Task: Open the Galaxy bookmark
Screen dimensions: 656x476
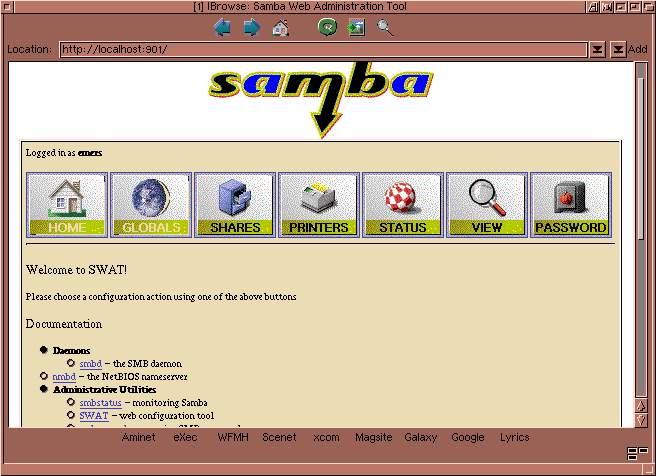Action: point(420,437)
